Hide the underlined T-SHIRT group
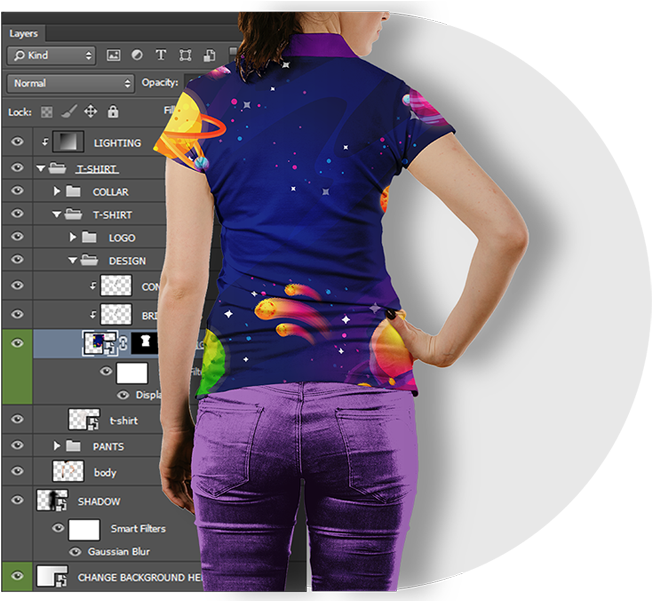 (17, 168)
